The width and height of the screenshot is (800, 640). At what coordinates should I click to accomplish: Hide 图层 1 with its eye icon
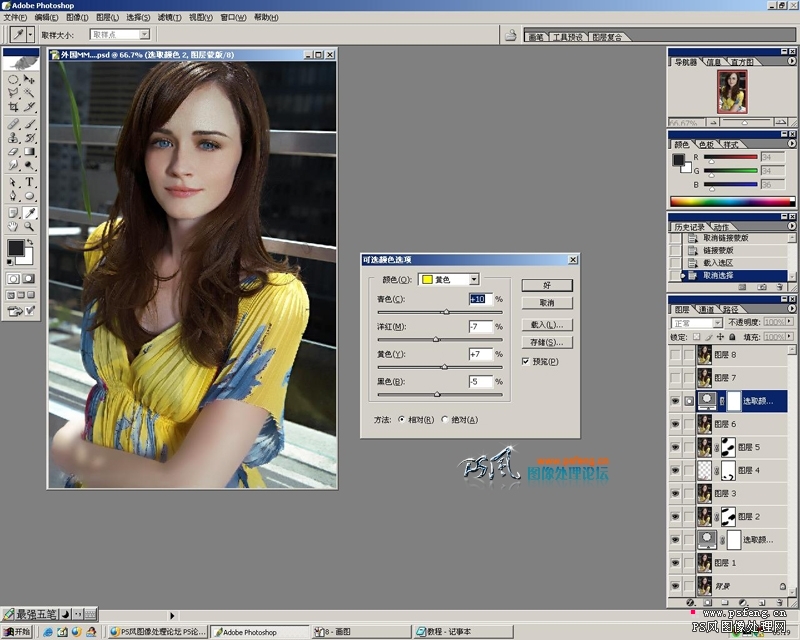675,563
